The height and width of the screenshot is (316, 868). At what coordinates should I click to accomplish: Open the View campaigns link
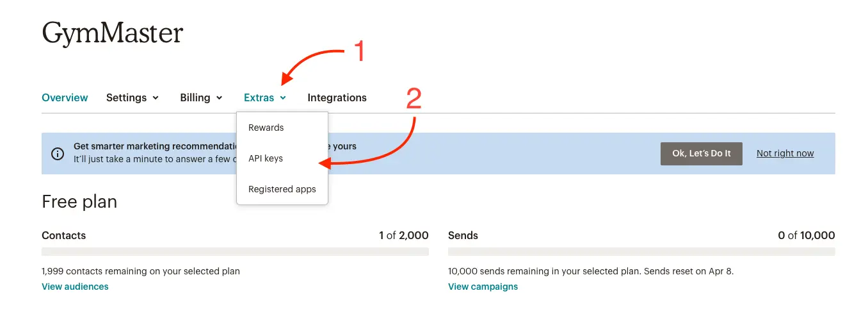tap(483, 287)
